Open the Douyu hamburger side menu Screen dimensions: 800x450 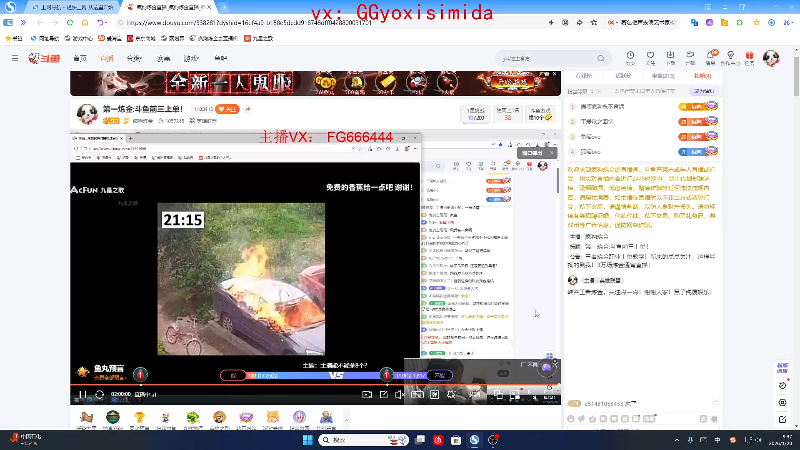[x=15, y=58]
